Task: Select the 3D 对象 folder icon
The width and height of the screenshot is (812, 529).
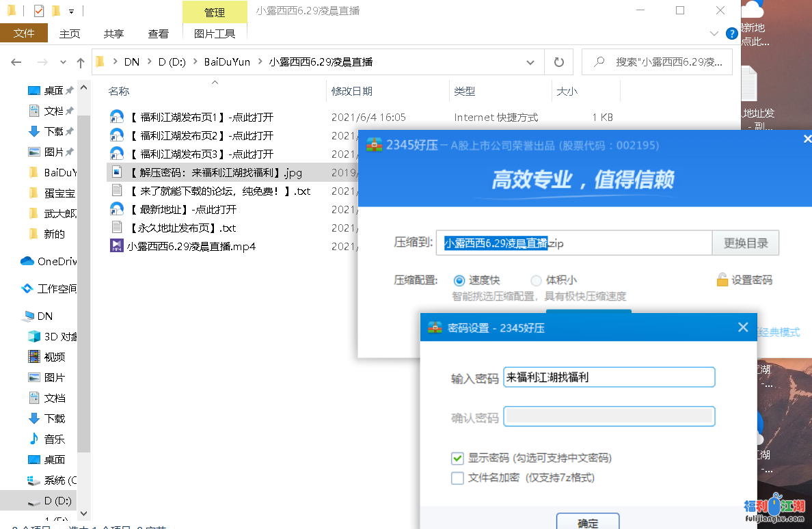Action: point(33,336)
